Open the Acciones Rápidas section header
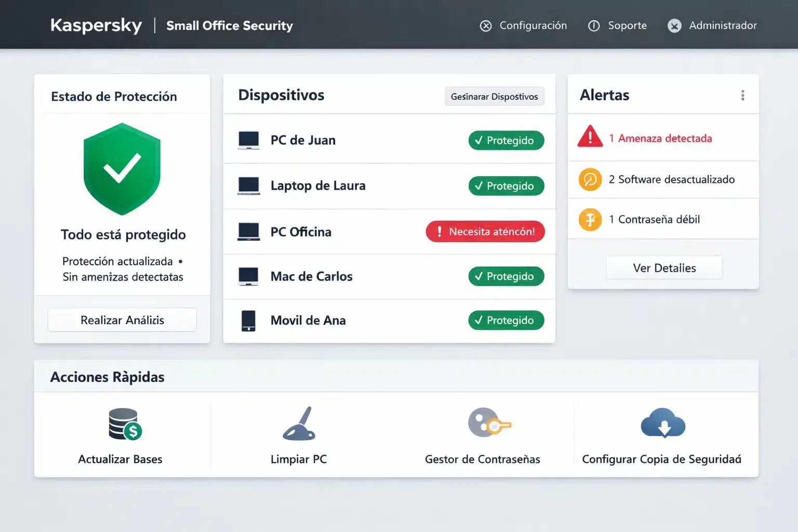Viewport: 798px width, 532px height. [x=107, y=376]
